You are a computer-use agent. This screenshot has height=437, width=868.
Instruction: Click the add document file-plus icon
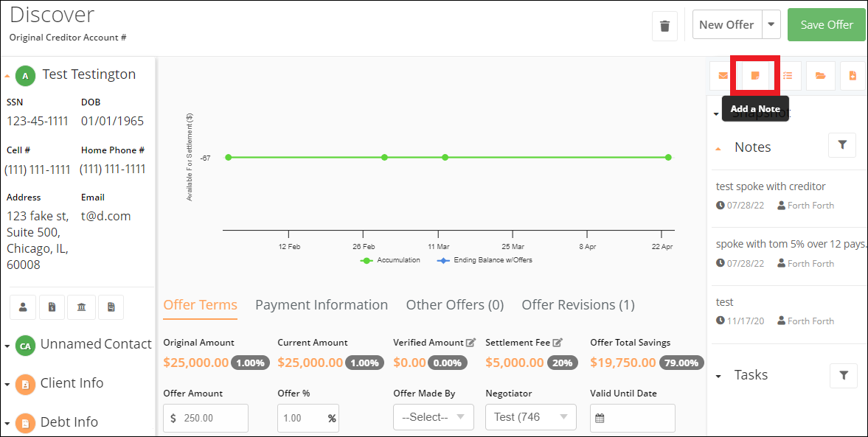pyautogui.click(x=853, y=76)
